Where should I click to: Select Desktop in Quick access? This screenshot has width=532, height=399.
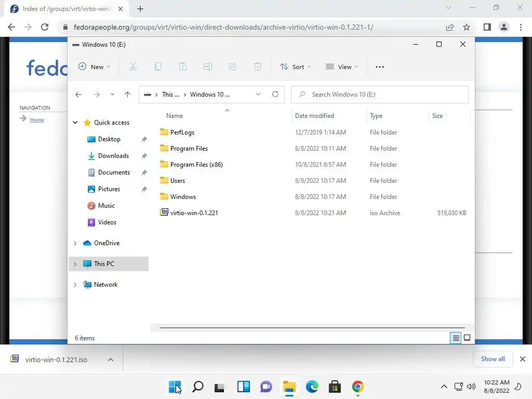[x=109, y=139]
